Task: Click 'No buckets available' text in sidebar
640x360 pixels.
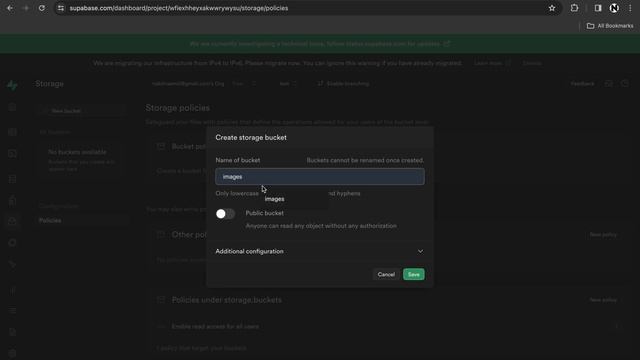Action: point(77,152)
